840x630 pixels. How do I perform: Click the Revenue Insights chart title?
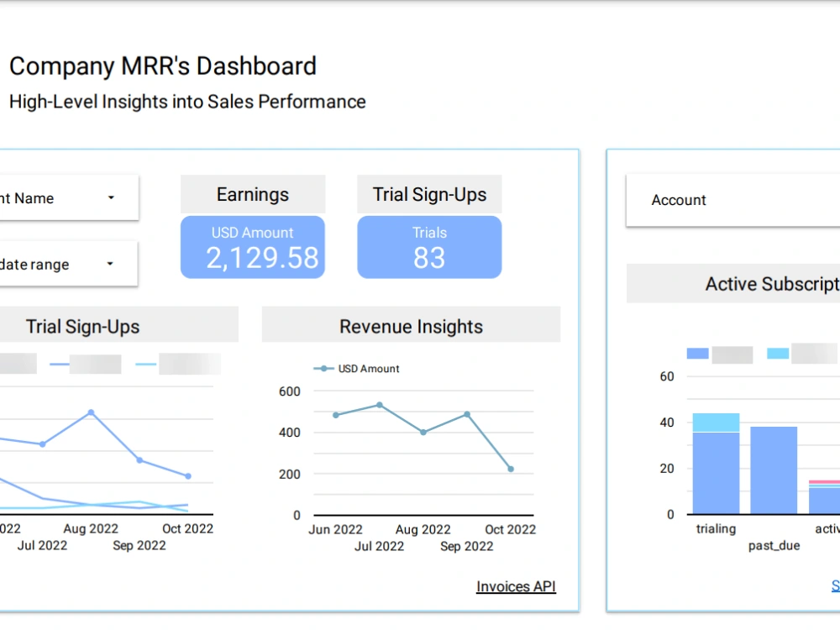(411, 326)
